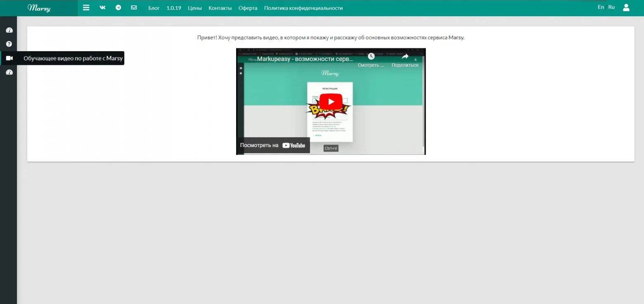Switch language to Ru
644x304 pixels.
[x=611, y=7]
